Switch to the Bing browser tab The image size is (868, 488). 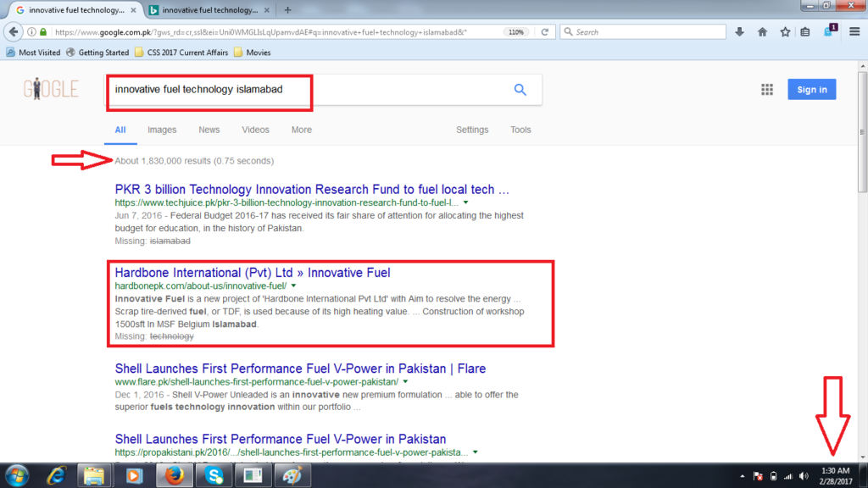210,10
